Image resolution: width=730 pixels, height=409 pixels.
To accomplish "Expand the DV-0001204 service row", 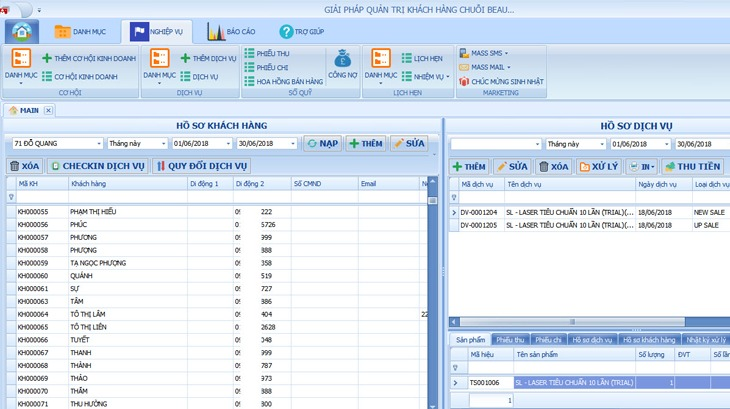I will click(453, 212).
